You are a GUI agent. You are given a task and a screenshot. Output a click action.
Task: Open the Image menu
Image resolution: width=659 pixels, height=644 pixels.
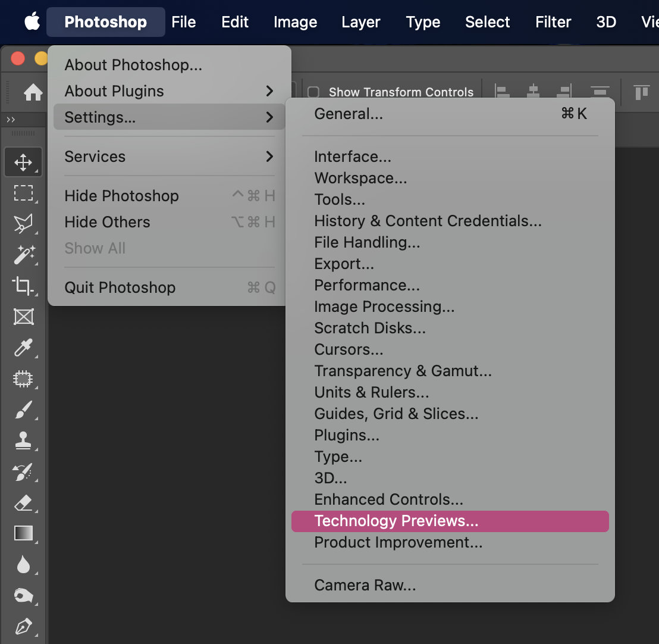pos(295,22)
